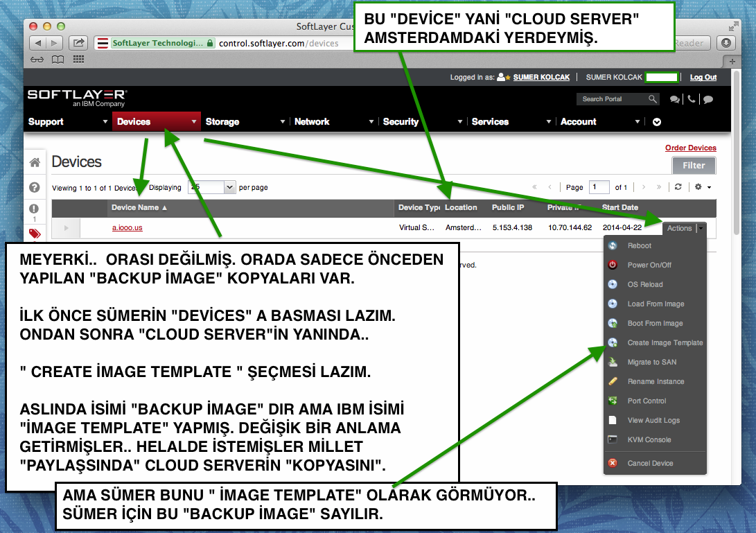Click the Search Portal input field
The width and height of the screenshot is (756, 533).
pos(613,99)
